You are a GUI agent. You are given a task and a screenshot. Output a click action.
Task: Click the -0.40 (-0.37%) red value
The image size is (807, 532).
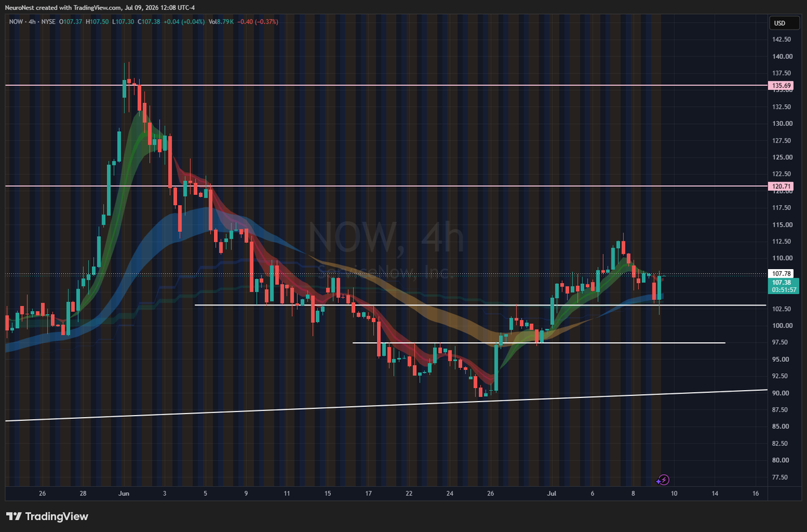point(258,22)
